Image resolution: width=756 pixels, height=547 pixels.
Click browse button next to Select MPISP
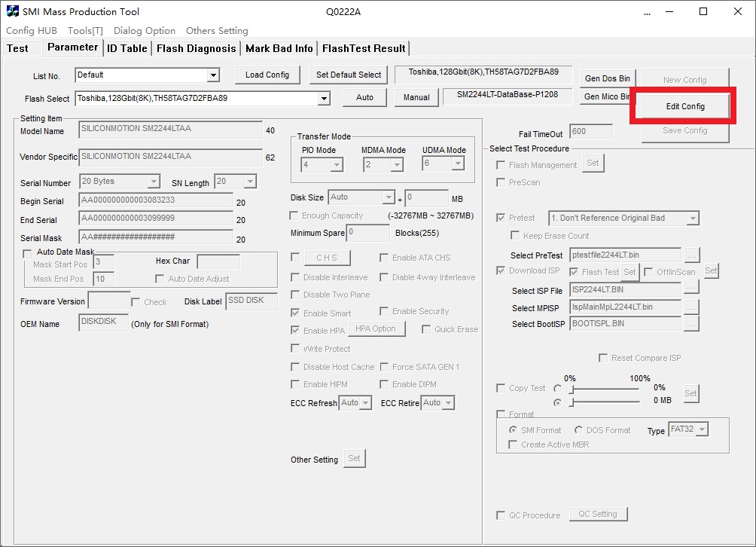[x=691, y=307]
